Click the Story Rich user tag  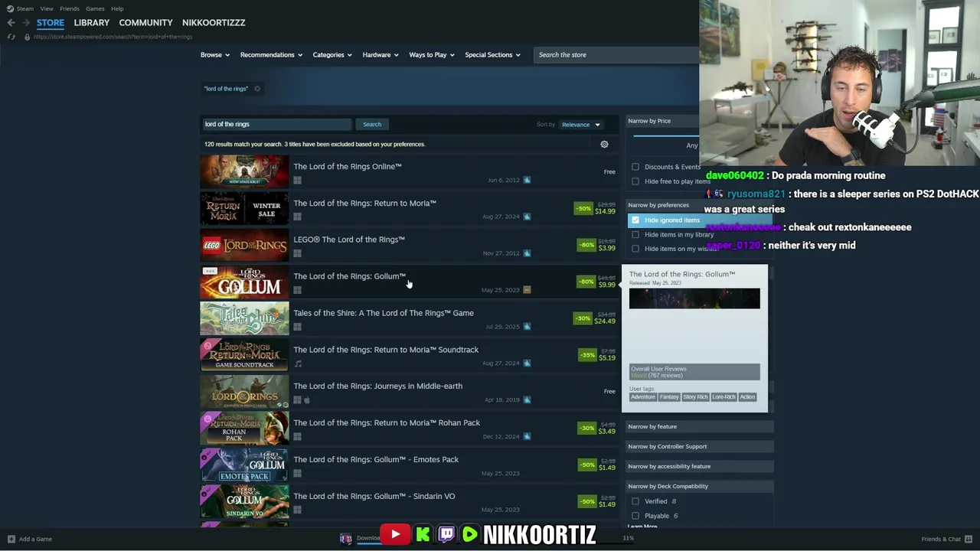pos(695,397)
